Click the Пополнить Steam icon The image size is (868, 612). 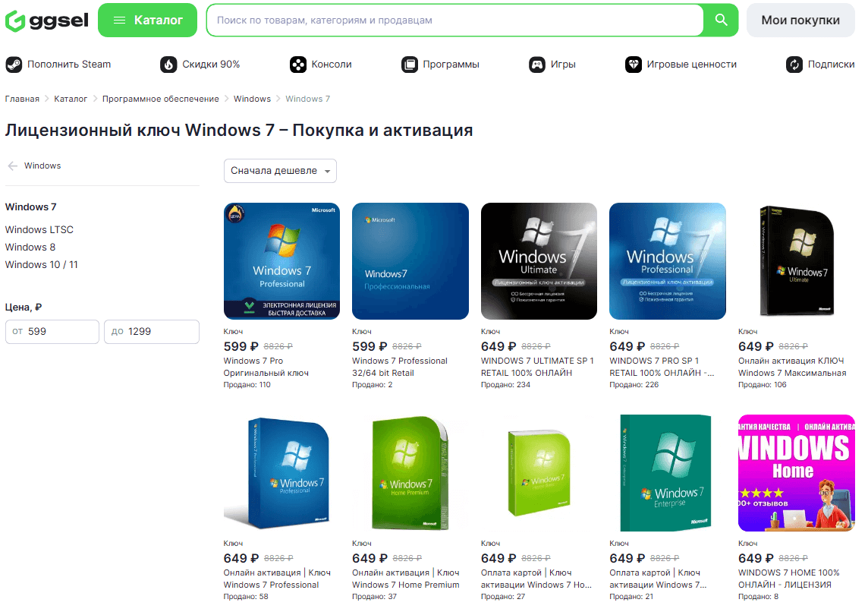(x=14, y=65)
